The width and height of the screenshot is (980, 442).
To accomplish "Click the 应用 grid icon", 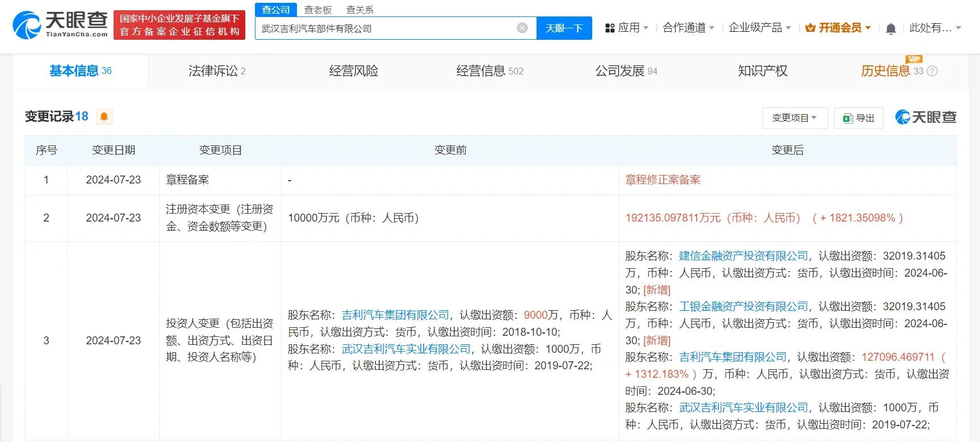I will 610,28.
